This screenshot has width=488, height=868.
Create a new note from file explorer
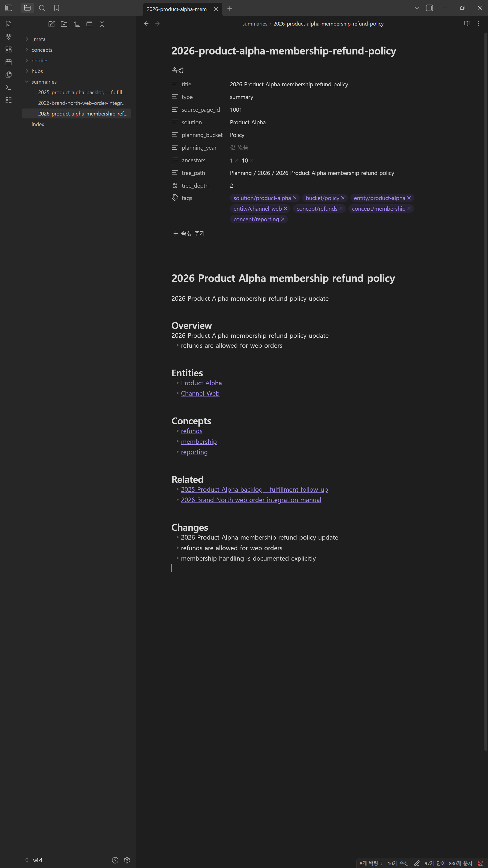pos(52,24)
